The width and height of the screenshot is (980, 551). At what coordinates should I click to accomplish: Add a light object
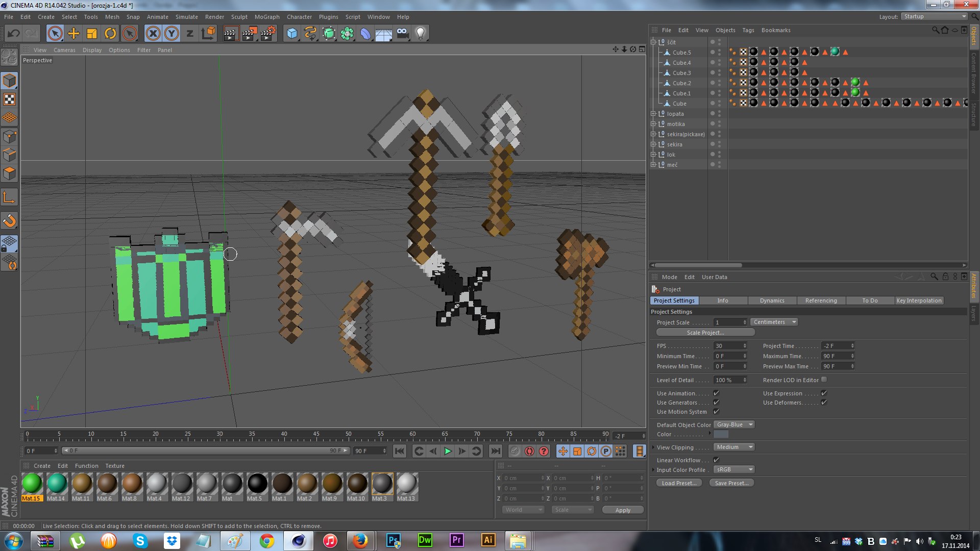tap(421, 34)
